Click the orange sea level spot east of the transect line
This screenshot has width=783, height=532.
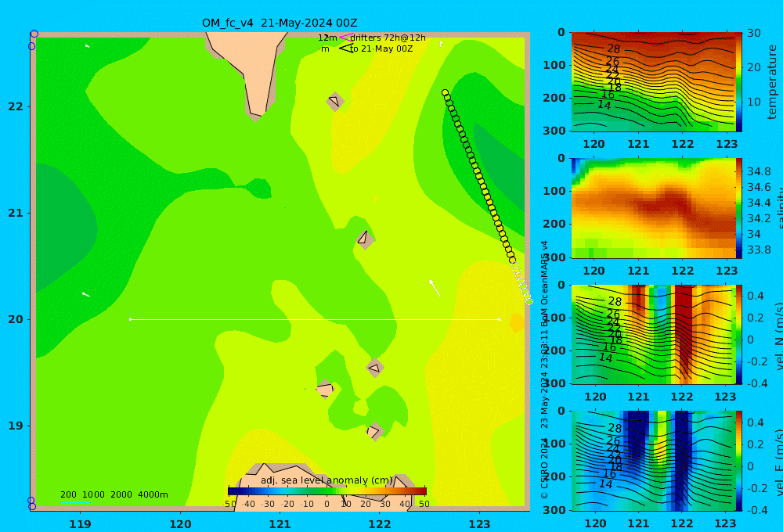pyautogui.click(x=518, y=323)
